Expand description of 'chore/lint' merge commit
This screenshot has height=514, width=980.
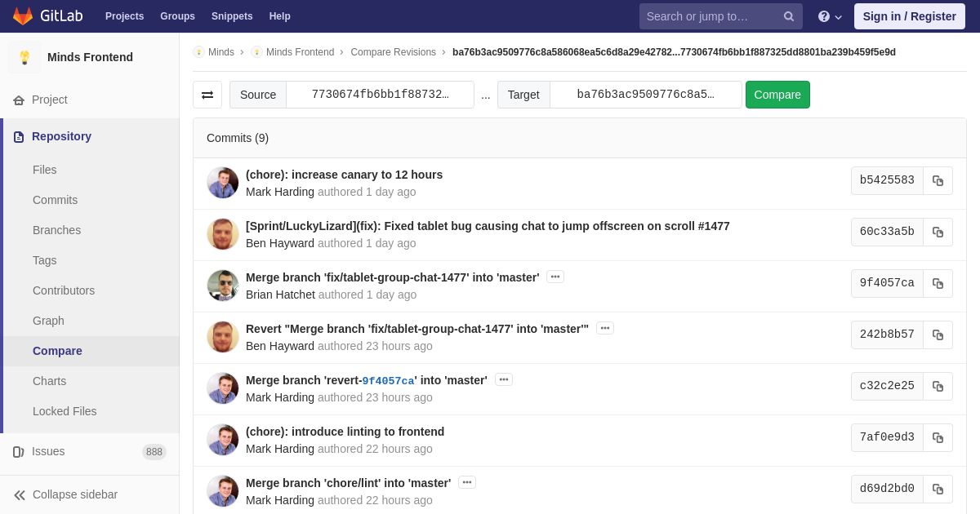click(x=467, y=482)
